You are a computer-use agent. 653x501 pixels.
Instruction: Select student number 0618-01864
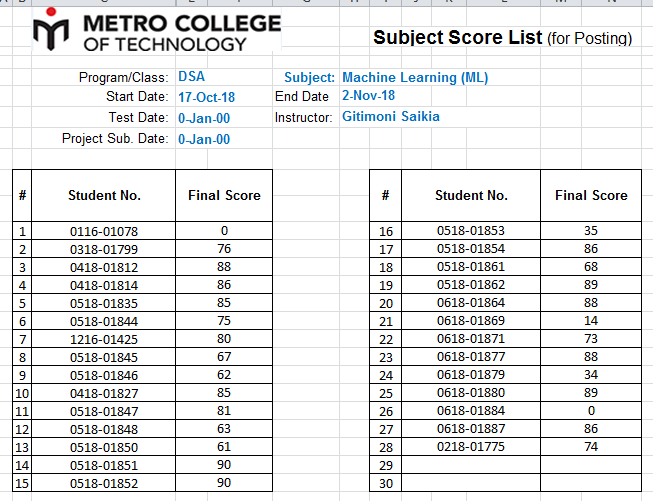[x=471, y=303]
